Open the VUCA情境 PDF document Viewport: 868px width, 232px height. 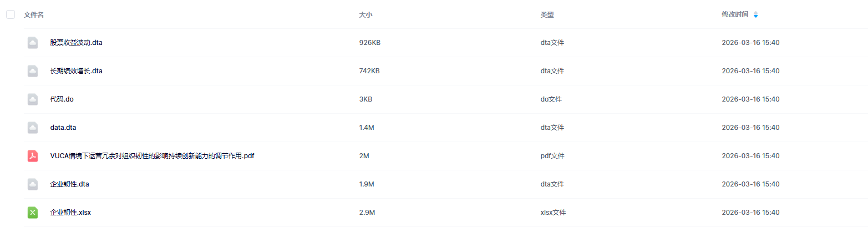coord(152,156)
